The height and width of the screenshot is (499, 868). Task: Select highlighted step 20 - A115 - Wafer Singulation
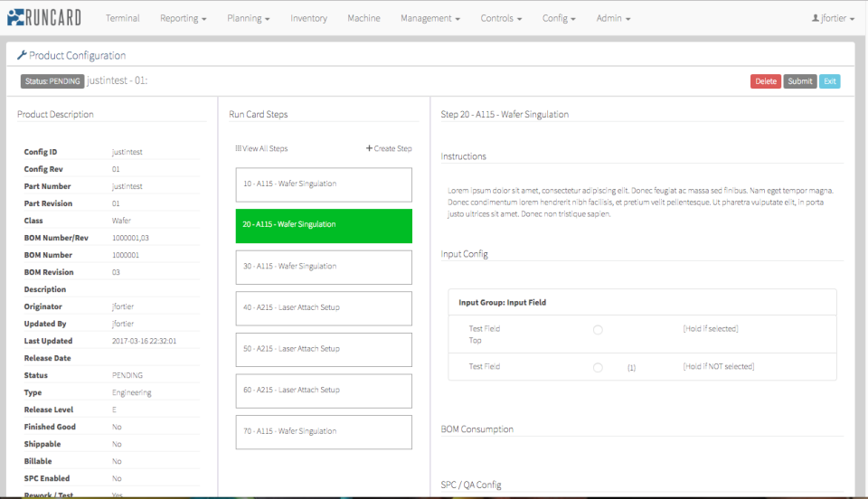point(324,226)
